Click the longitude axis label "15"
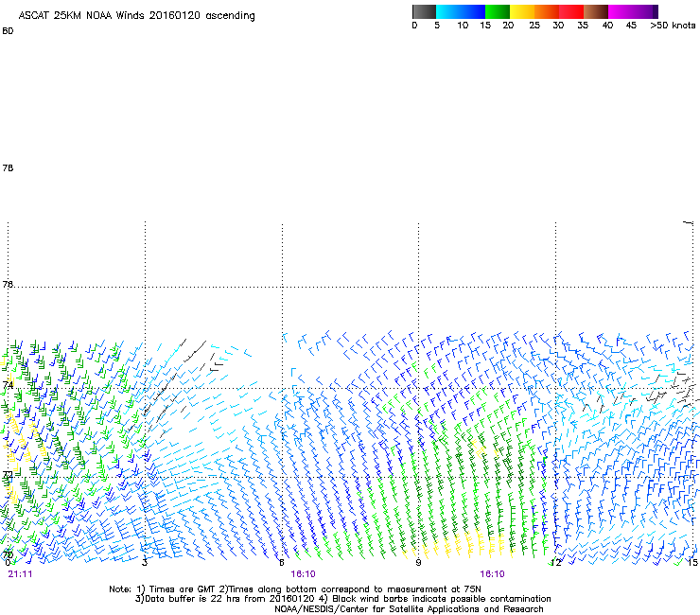Image resolution: width=700 pixels, height=615 pixels. (x=692, y=563)
